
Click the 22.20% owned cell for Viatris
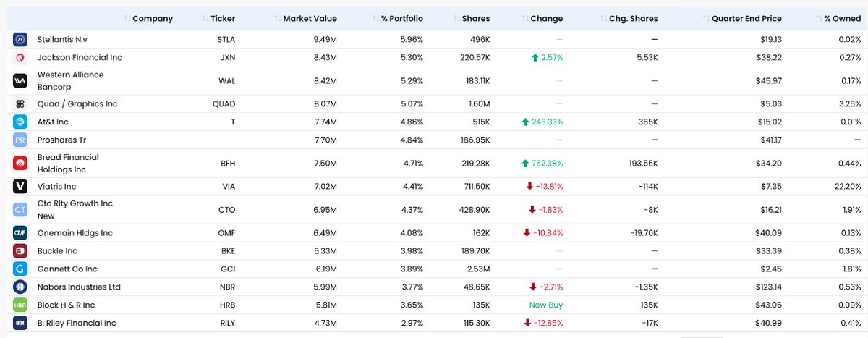tap(847, 187)
